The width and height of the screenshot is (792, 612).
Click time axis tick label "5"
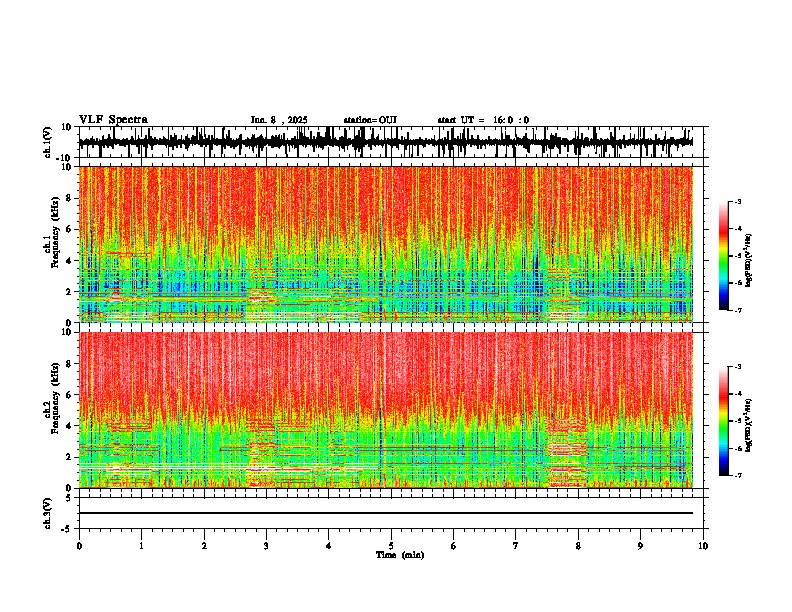[x=391, y=546]
